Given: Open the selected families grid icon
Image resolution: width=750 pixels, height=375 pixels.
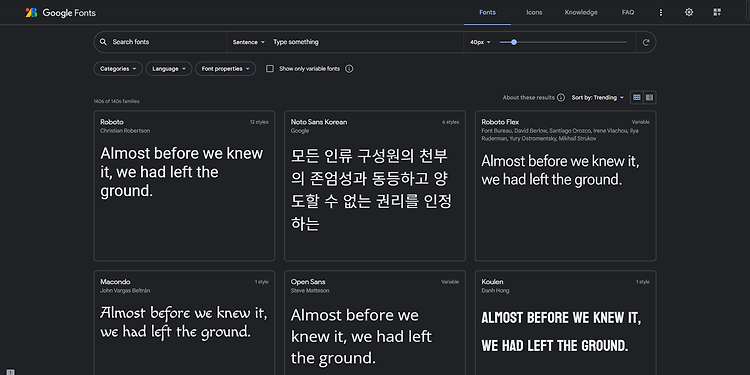Looking at the screenshot, I should click(x=717, y=12).
